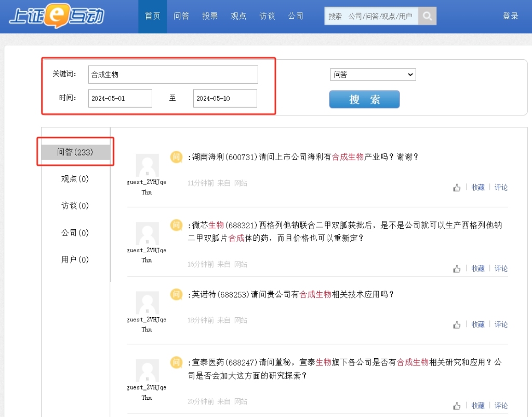The image size is (532, 417).
Task: Click 收藏 on the 湖南海利 question
Action: (478, 188)
